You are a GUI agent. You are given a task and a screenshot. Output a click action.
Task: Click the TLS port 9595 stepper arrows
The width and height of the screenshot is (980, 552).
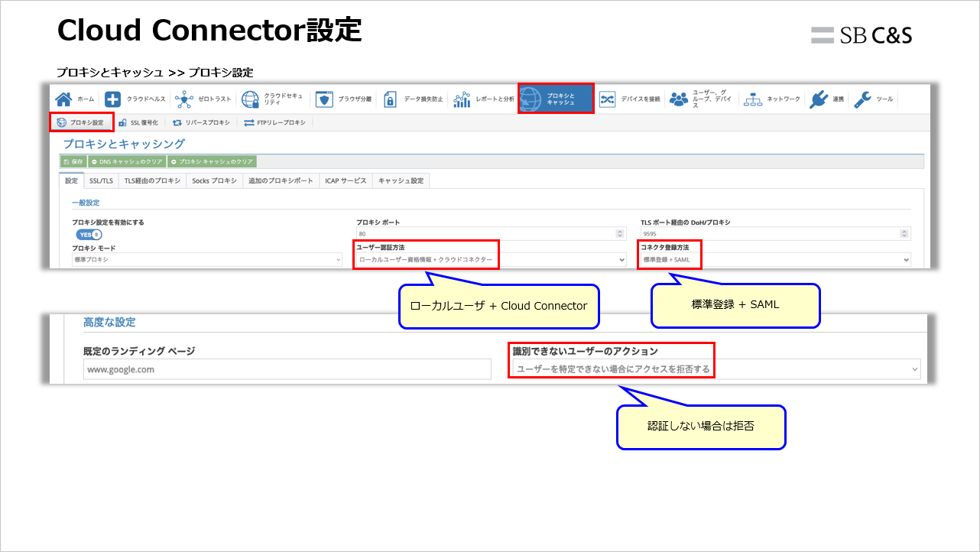pyautogui.click(x=904, y=234)
